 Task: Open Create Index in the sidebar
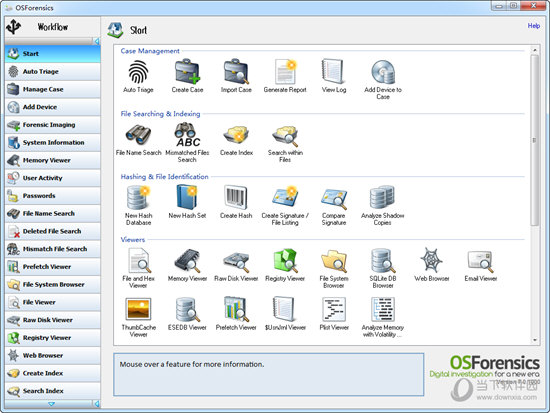[x=53, y=373]
